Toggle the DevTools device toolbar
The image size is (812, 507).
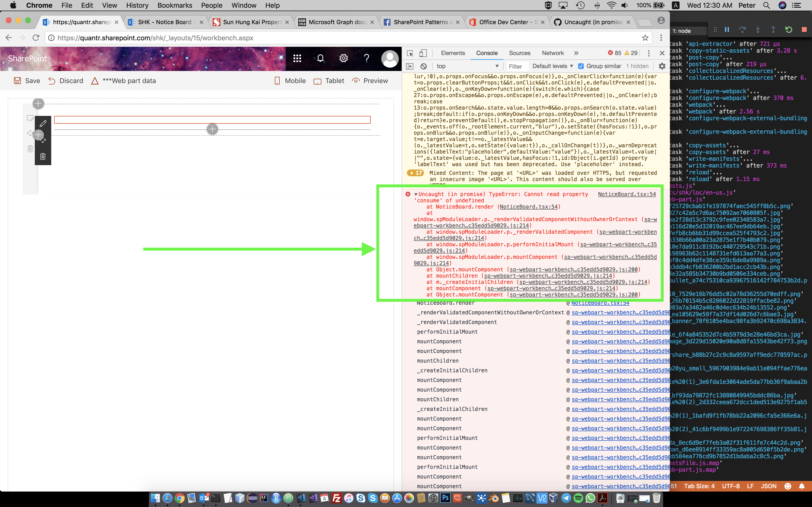[423, 53]
